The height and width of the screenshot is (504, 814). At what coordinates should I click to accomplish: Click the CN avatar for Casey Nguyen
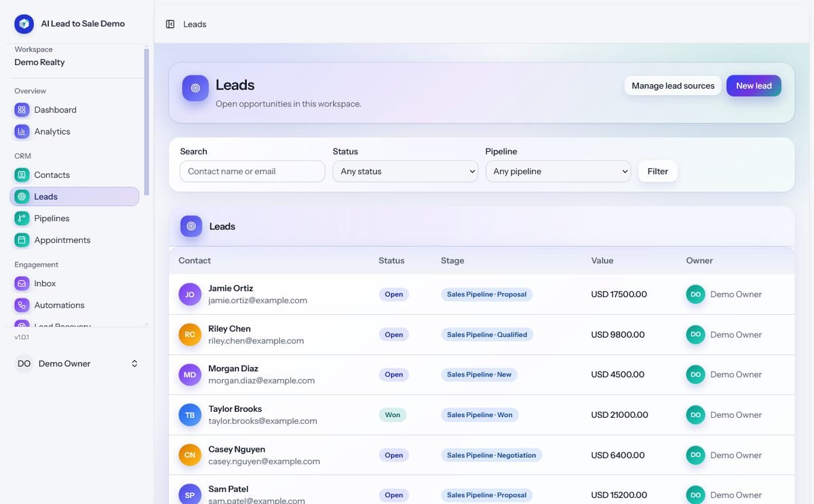(190, 455)
